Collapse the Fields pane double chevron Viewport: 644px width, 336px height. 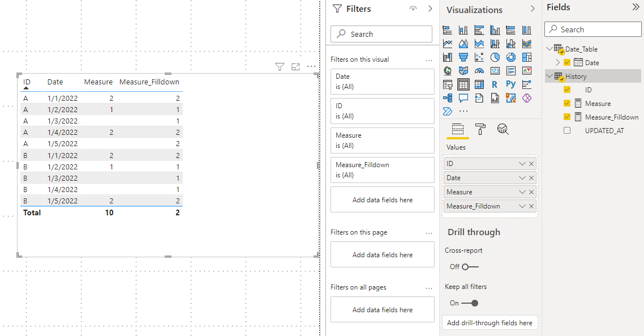(x=636, y=7)
